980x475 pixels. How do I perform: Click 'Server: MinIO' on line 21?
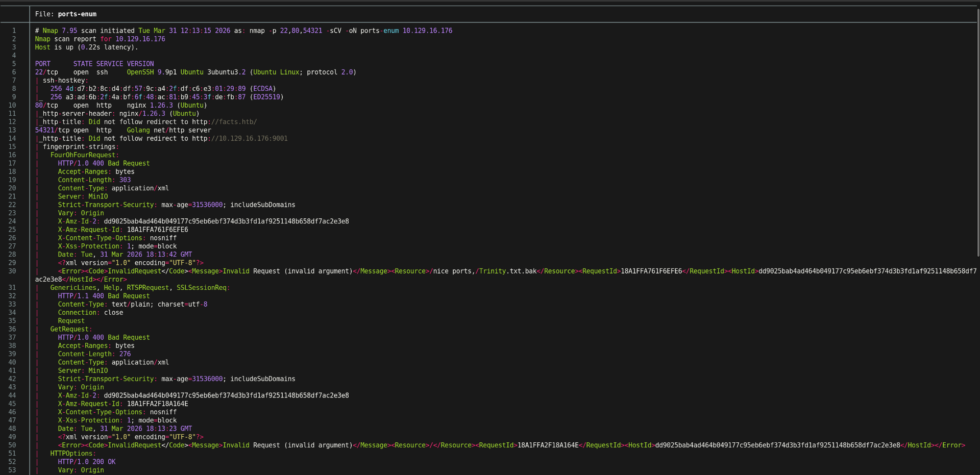coord(83,196)
